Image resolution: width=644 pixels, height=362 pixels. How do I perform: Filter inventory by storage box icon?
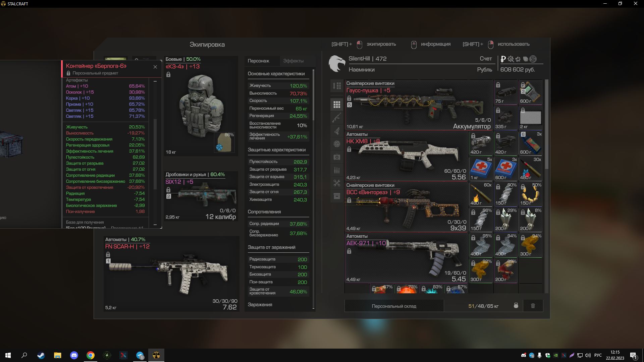click(337, 196)
